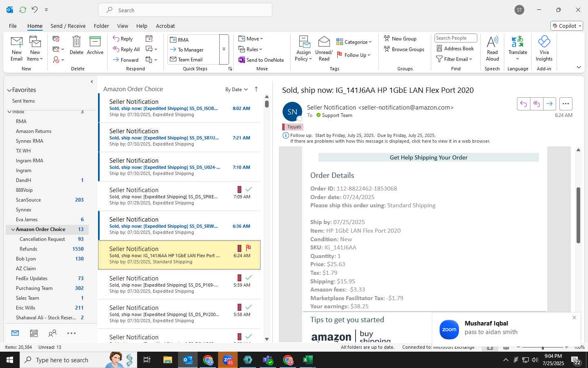Open the Rules dropdown
This screenshot has width=588, height=368.
pos(250,49)
